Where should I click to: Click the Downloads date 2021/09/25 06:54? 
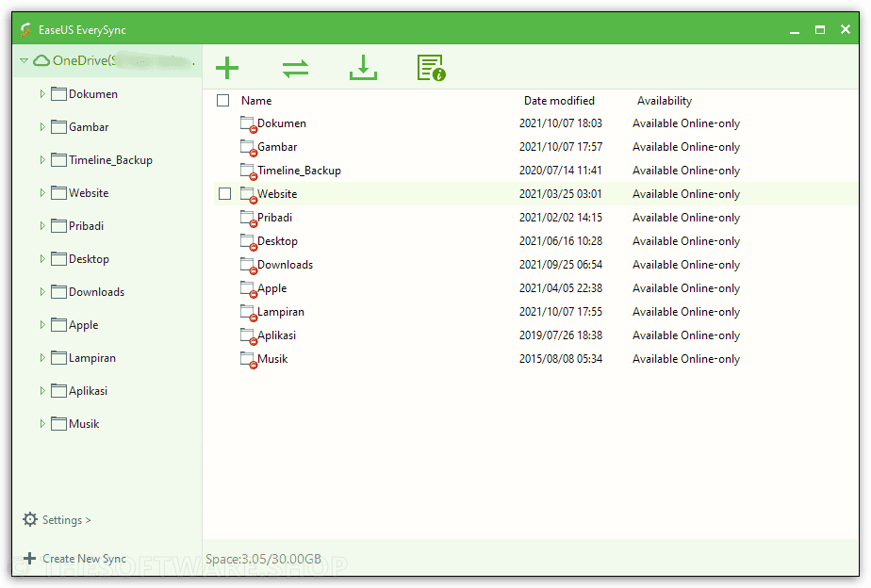561,265
